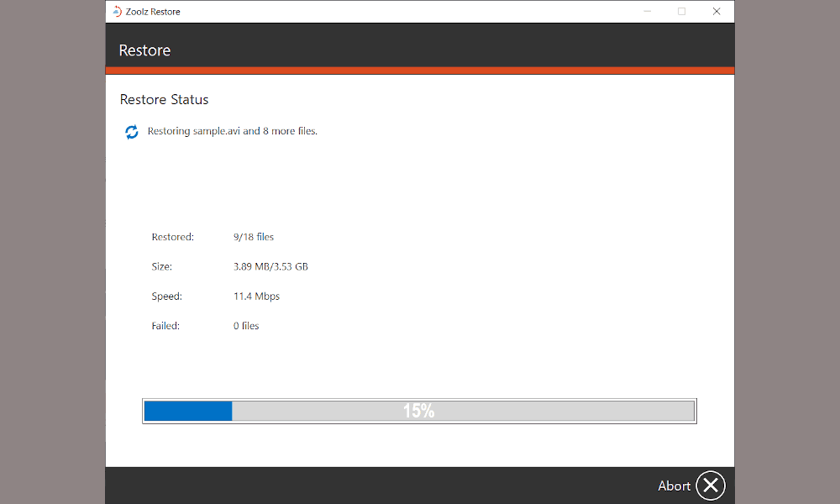Click the "Size:" label
Image resolution: width=840 pixels, height=504 pixels.
162,267
